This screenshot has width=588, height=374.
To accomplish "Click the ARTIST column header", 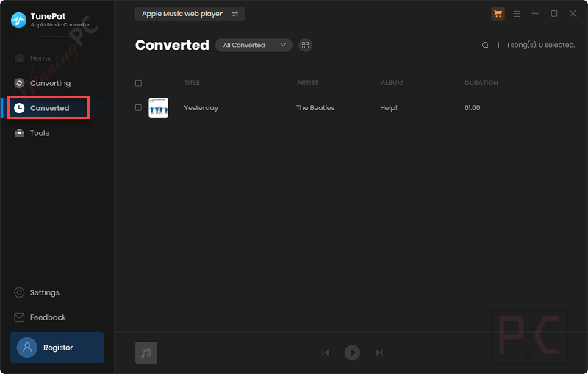I will coord(307,83).
